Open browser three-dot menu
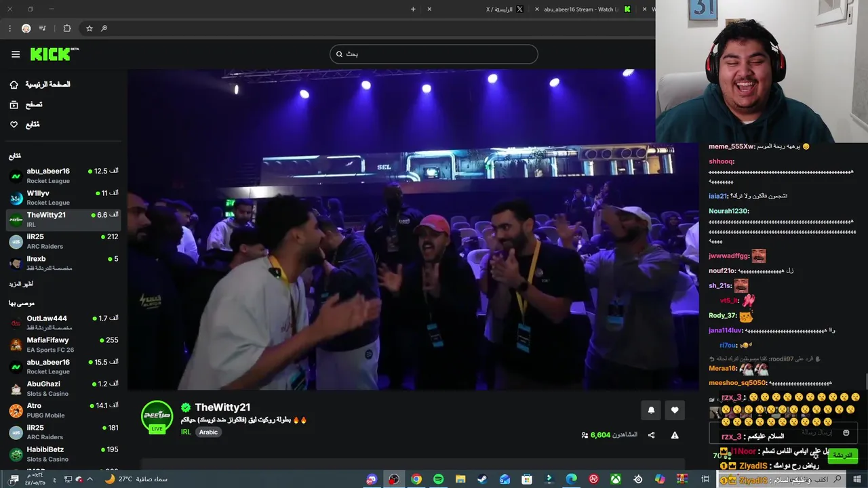 click(x=9, y=28)
